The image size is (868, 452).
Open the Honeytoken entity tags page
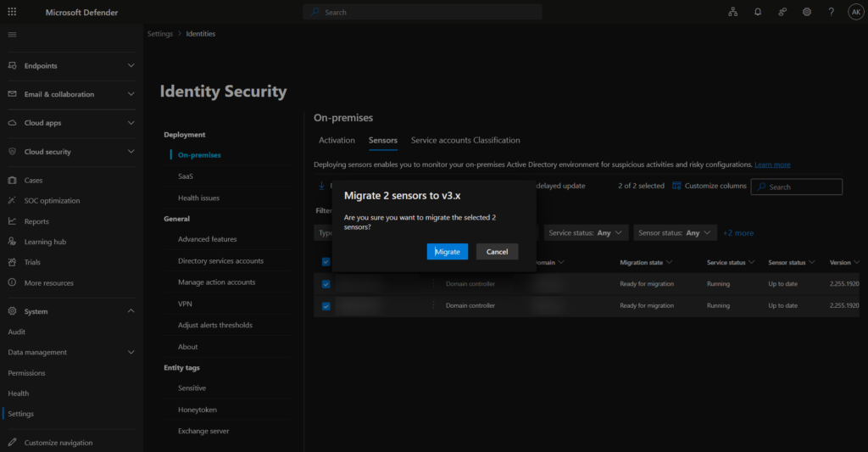[197, 410]
